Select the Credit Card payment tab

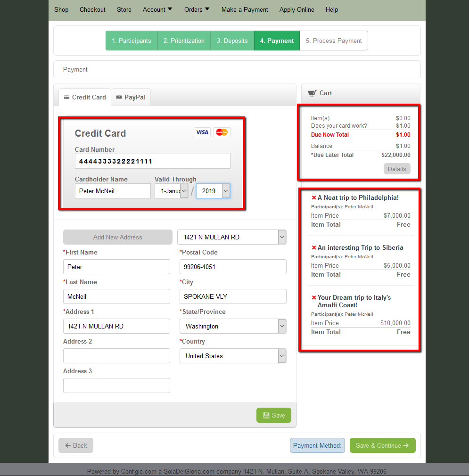tap(85, 97)
